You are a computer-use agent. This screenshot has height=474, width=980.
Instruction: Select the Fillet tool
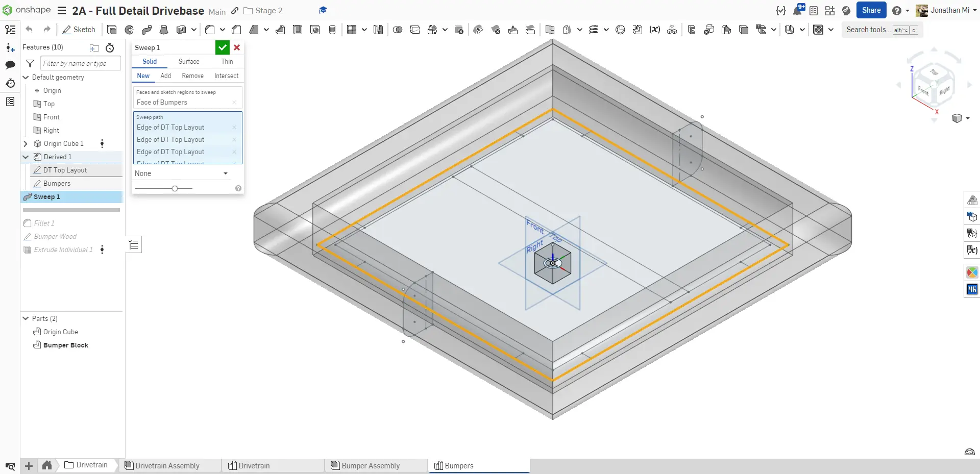210,30
